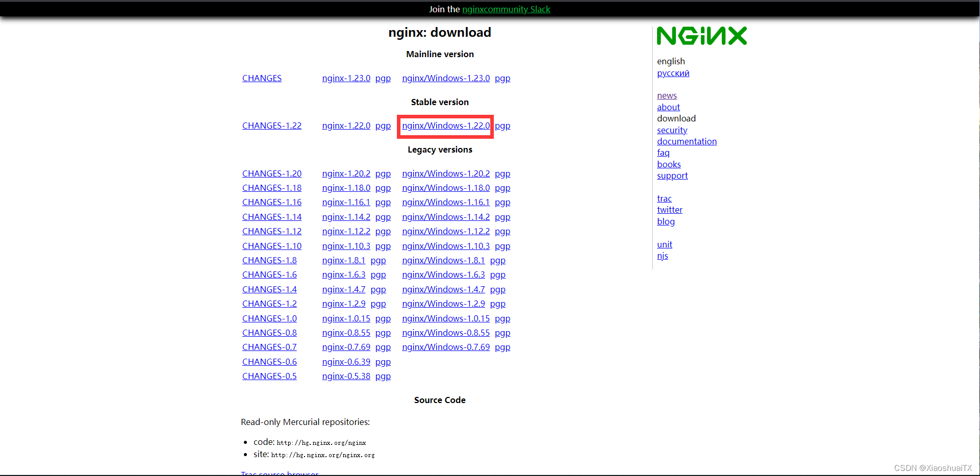The image size is (980, 476).
Task: Download nginx/Windows-1.10.3
Action: 446,246
